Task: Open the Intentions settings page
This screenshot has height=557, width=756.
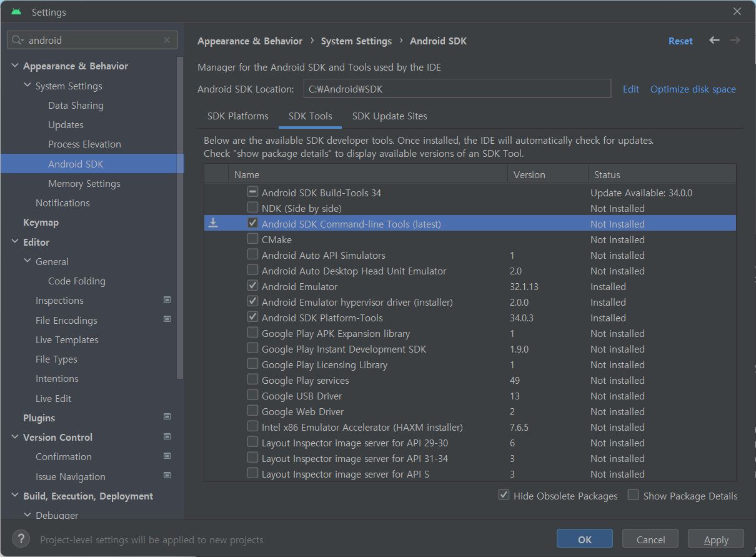Action: (x=57, y=378)
